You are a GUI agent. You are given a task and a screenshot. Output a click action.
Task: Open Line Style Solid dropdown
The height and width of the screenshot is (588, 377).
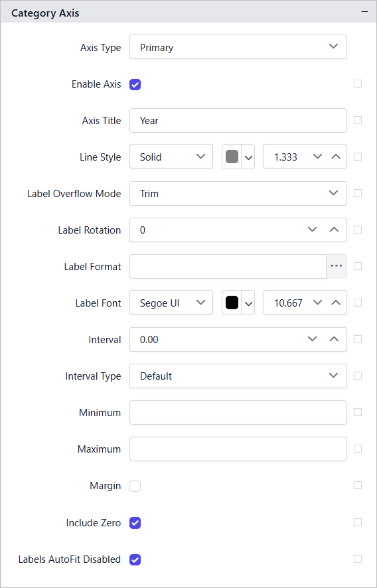(x=171, y=157)
